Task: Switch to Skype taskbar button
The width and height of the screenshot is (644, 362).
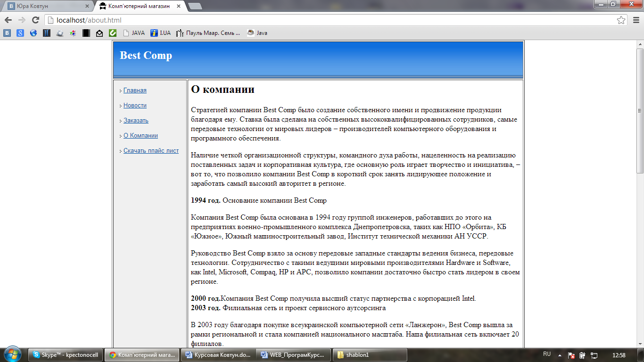Action: (x=66, y=355)
